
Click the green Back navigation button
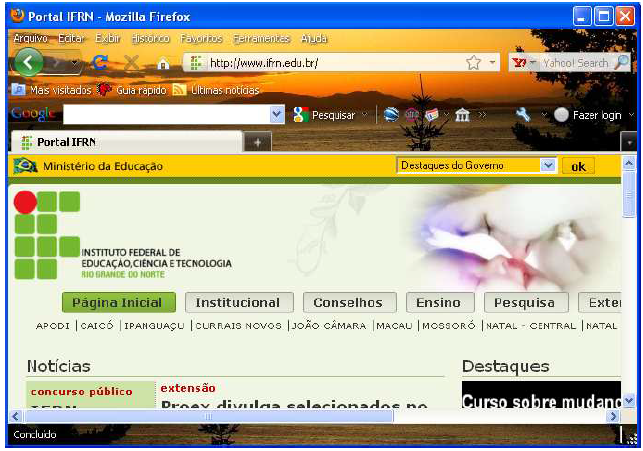(29, 62)
